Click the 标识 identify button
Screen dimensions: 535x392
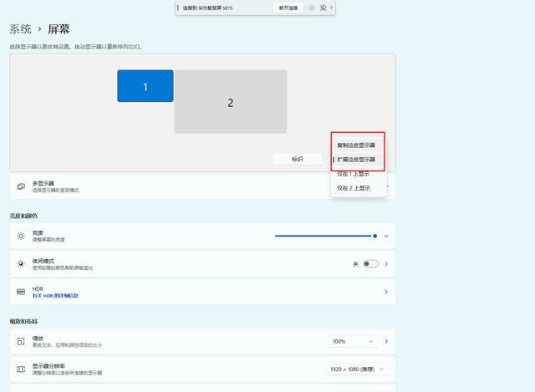pyautogui.click(x=298, y=159)
